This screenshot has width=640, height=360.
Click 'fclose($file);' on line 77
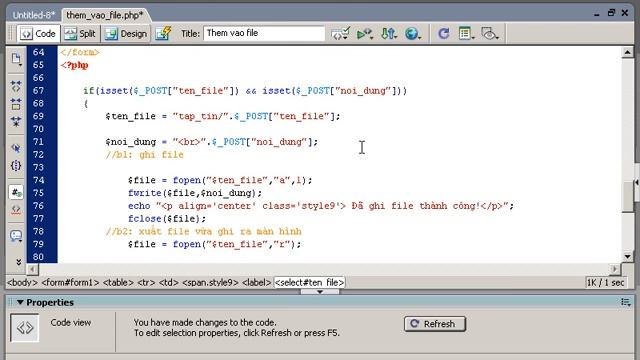167,219
